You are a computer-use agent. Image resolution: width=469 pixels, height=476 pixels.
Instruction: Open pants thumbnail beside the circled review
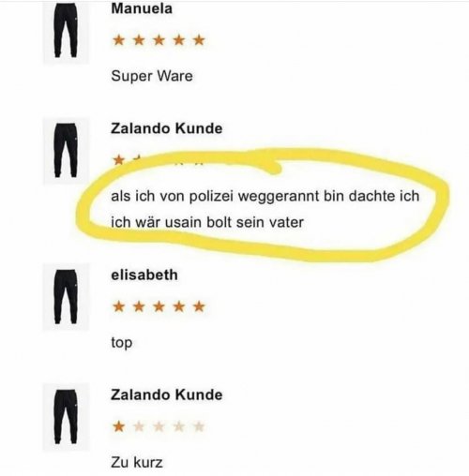pos(66,151)
